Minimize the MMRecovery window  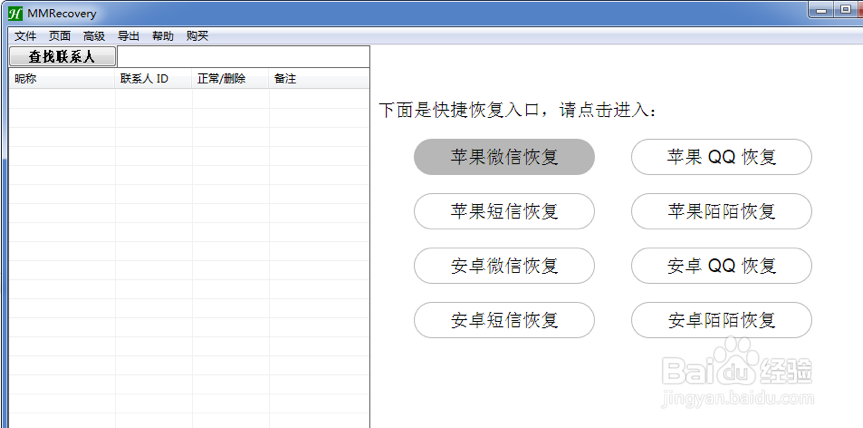(x=822, y=9)
